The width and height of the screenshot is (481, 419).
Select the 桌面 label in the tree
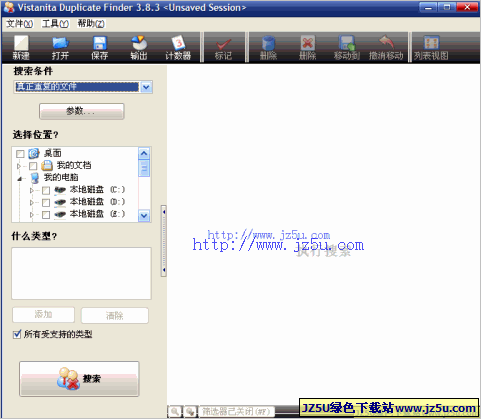coord(53,153)
